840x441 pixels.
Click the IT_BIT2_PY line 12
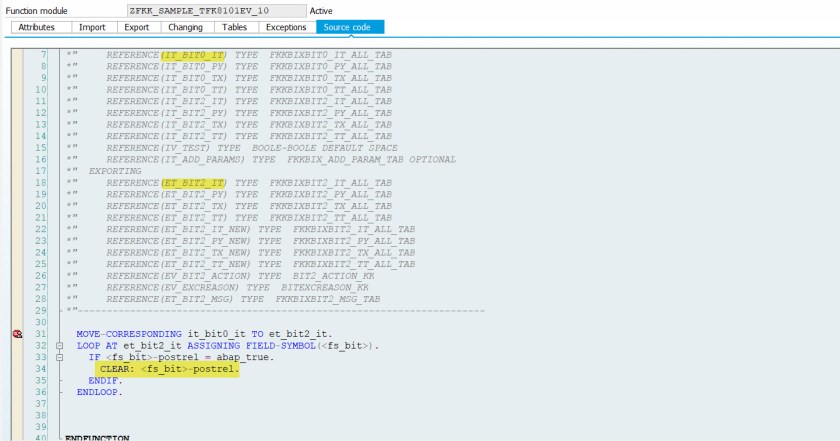[249, 113]
